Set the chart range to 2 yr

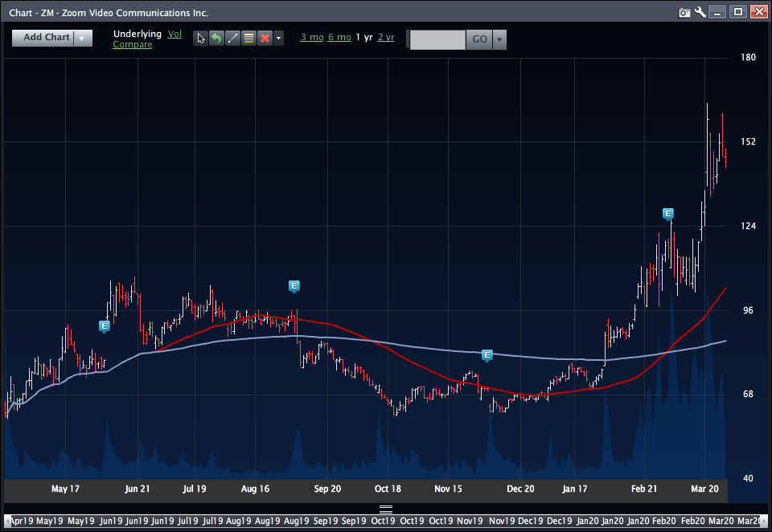(386, 38)
